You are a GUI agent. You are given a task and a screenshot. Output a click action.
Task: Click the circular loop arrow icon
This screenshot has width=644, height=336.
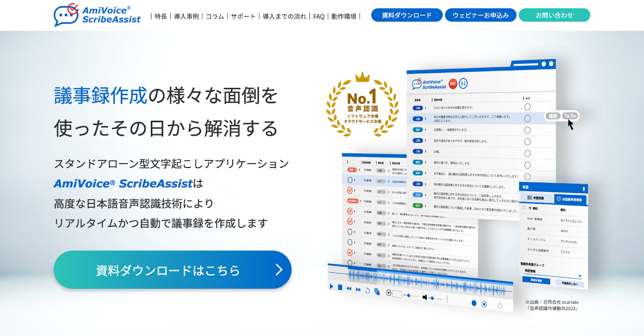coord(367,290)
